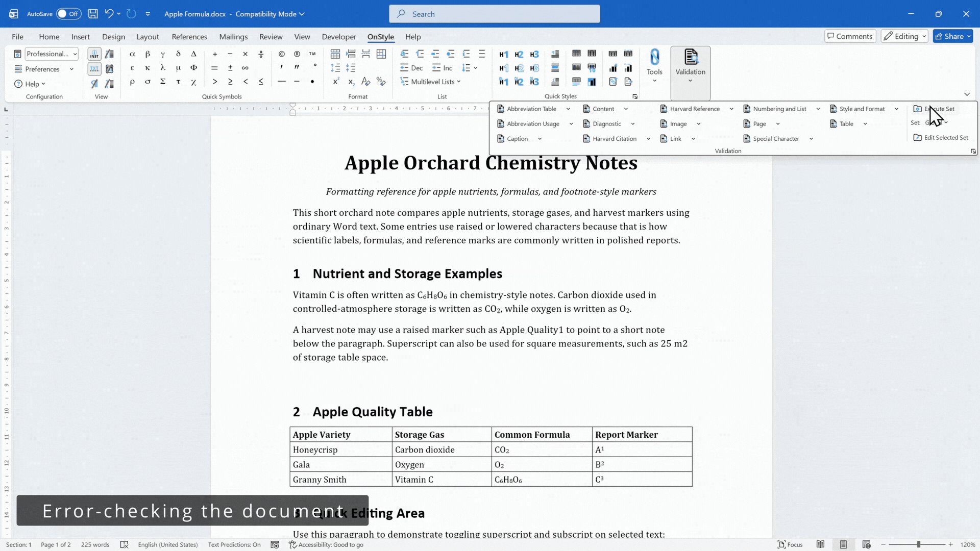Run the Numbering and List validation
Image resolution: width=980 pixels, height=551 pixels.
(775, 109)
